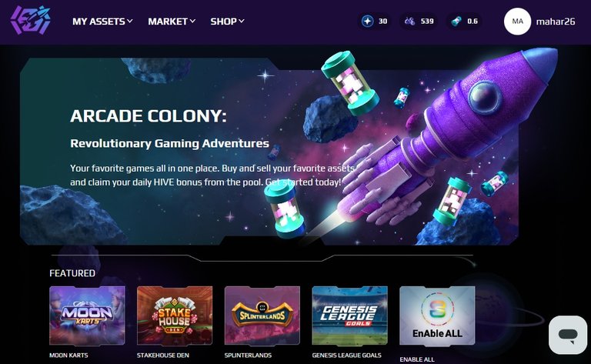
Task: Expand the My Assets dropdown chevron
Action: coord(129,21)
